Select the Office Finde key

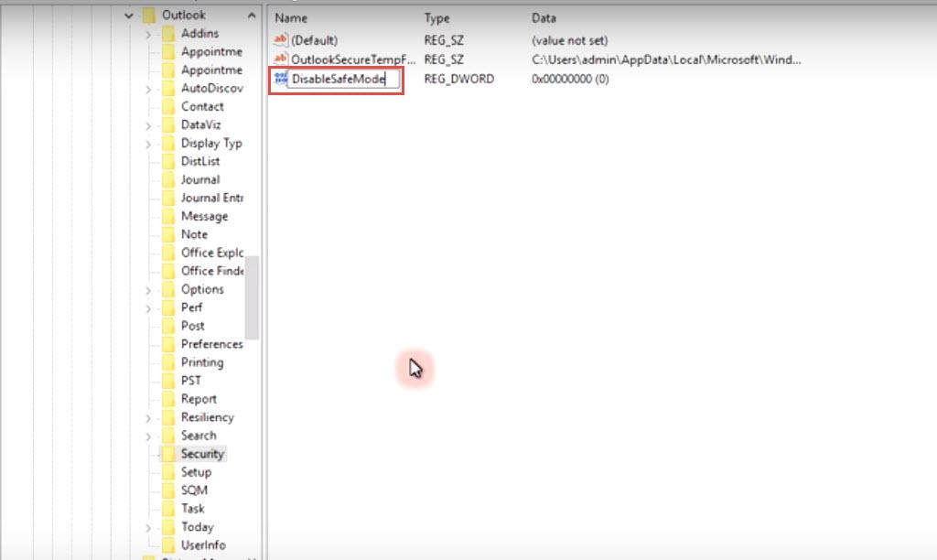click(x=212, y=271)
